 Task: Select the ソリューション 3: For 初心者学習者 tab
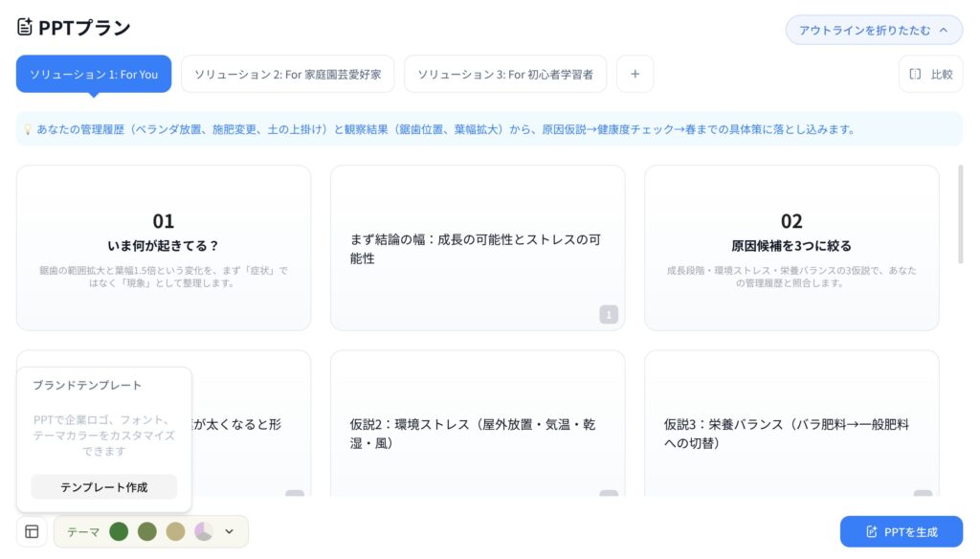[504, 74]
